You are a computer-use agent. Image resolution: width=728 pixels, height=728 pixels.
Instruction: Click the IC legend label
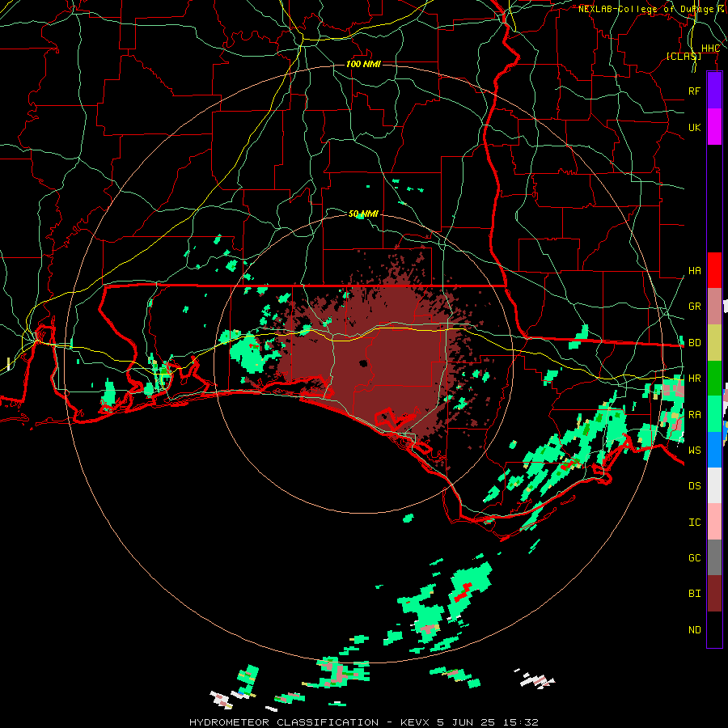point(694,523)
